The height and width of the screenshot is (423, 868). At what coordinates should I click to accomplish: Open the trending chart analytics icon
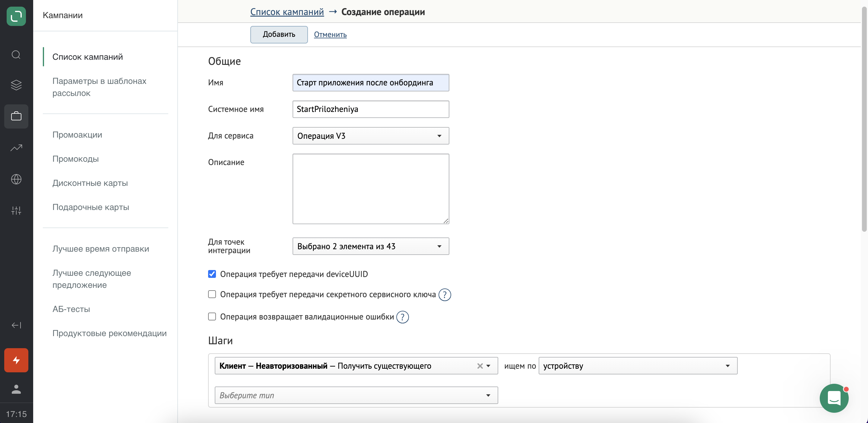[16, 148]
